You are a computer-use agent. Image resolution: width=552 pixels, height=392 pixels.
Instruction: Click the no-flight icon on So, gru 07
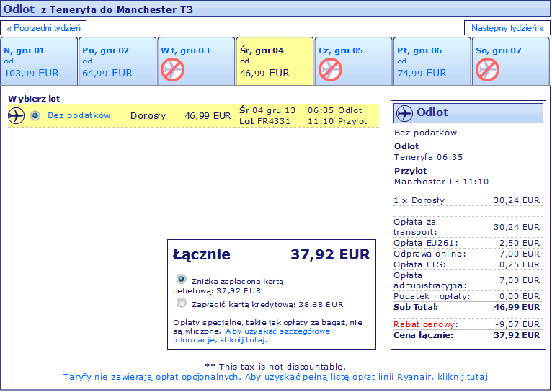pyautogui.click(x=487, y=70)
